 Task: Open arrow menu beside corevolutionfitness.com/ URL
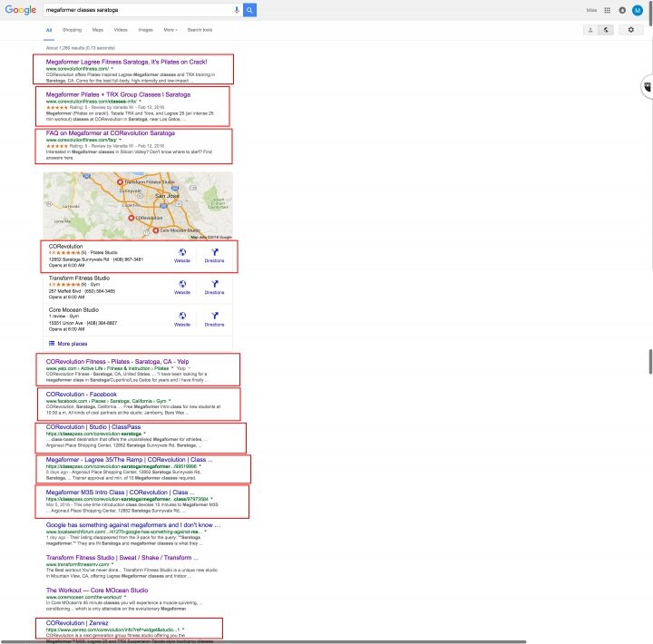[x=112, y=68]
